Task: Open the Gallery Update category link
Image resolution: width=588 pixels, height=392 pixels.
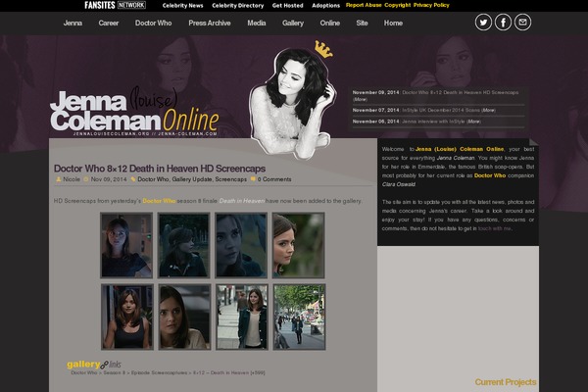Action: (x=192, y=179)
